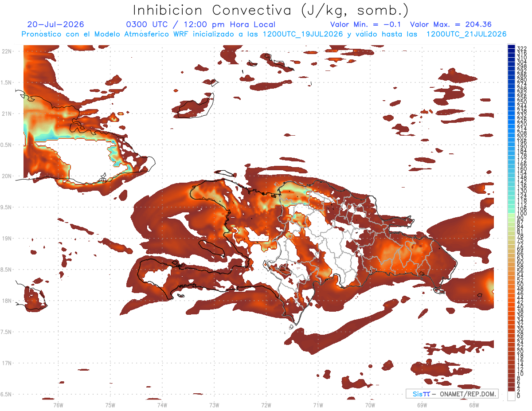Select the "Valor Max. = 204.36" readout
Image resolution: width=532 pixels, height=411 pixels.
450,24
